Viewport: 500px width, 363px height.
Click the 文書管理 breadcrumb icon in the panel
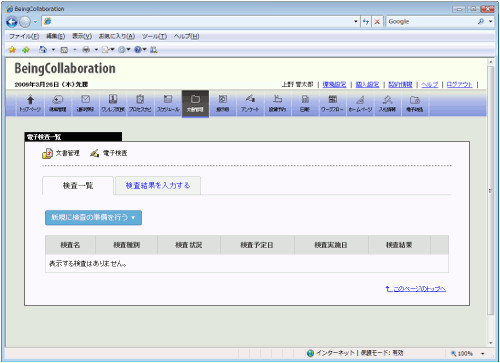(x=47, y=153)
